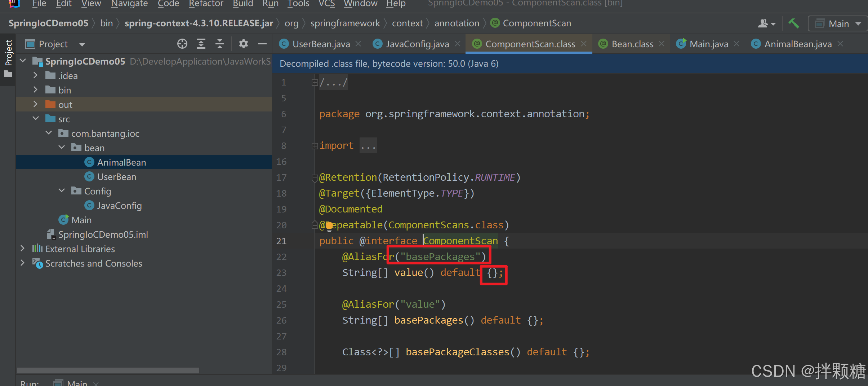
Task: Expand the folded comment on line 1
Action: (x=315, y=83)
